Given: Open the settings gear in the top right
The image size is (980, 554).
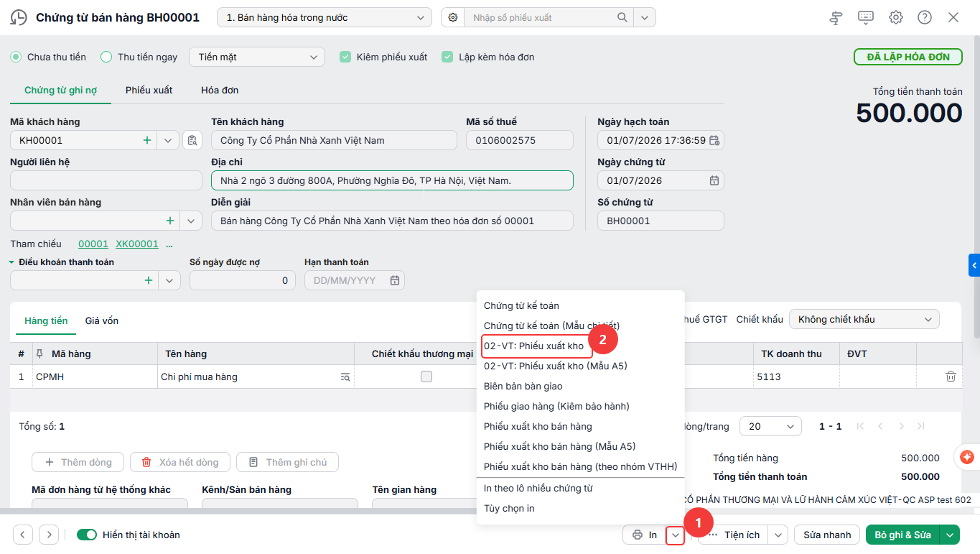Looking at the screenshot, I should pyautogui.click(x=896, y=17).
